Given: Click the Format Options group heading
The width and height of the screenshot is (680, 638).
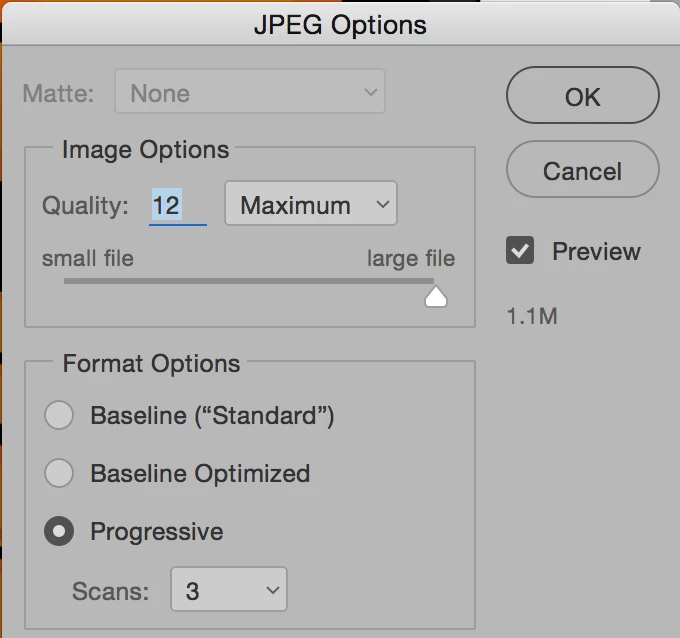Looking at the screenshot, I should coord(151,364).
